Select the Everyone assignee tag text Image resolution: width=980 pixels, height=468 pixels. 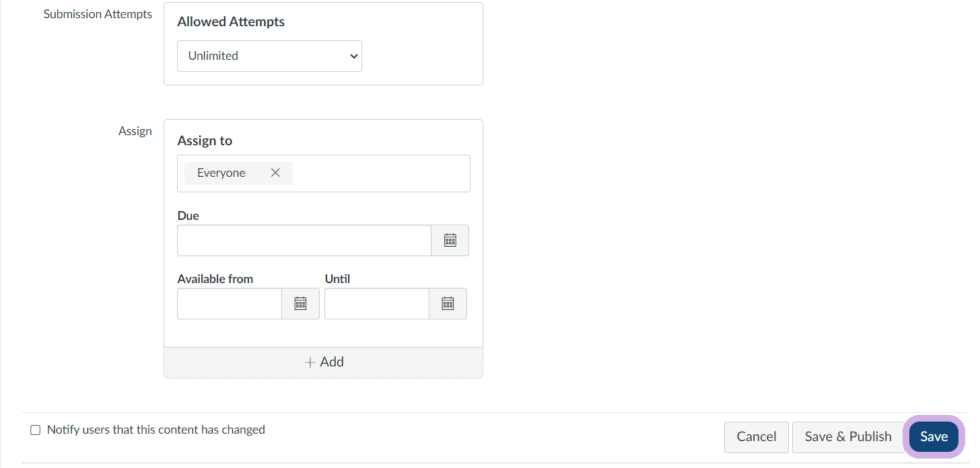pos(221,173)
